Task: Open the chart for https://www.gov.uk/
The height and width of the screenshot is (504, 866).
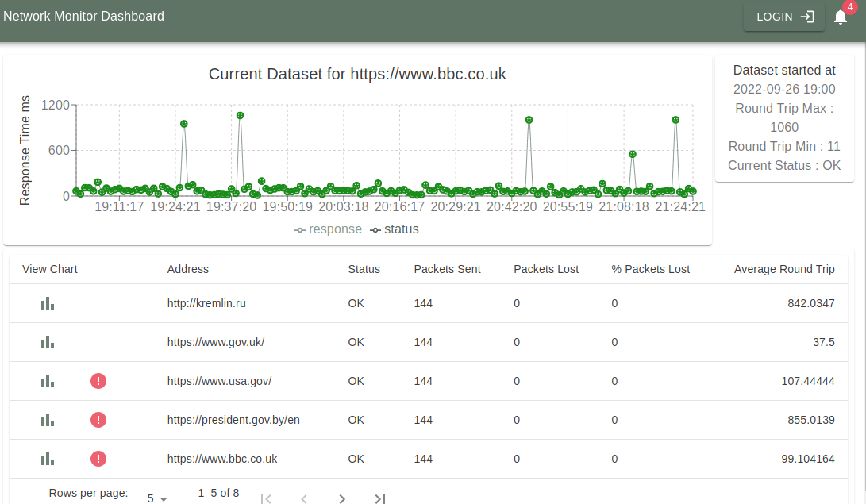Action: click(x=47, y=342)
